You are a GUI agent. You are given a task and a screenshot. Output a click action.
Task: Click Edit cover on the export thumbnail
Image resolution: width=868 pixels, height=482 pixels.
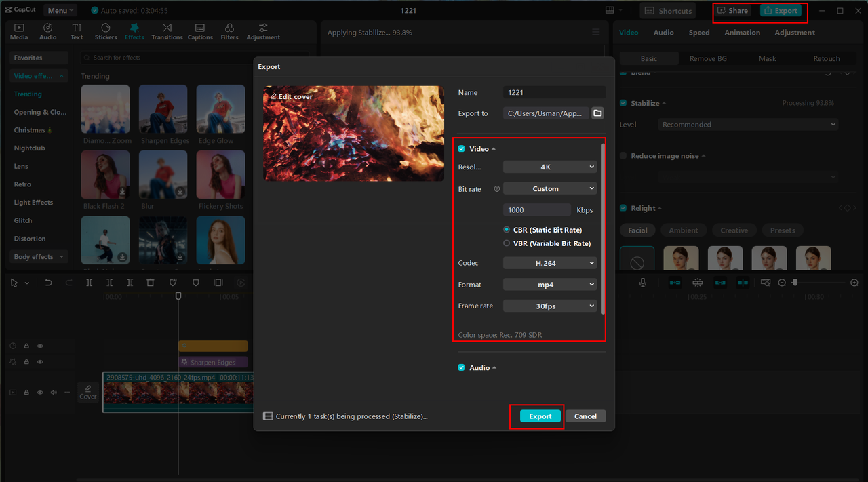[x=292, y=96]
